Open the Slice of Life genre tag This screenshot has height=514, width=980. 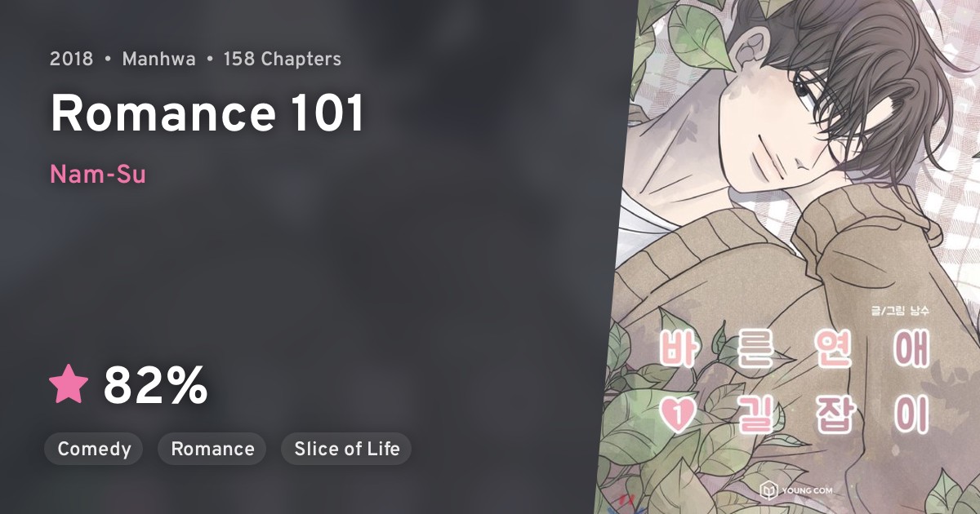tap(346, 449)
